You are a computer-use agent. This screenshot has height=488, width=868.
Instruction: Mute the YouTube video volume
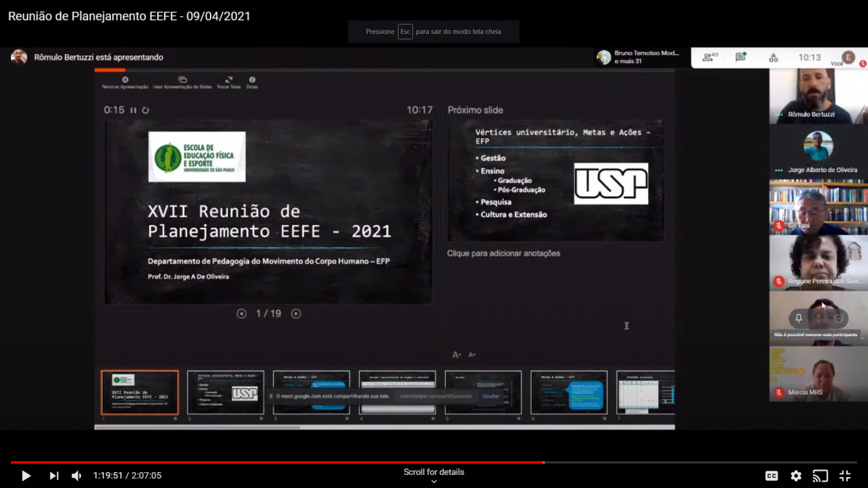click(x=77, y=476)
